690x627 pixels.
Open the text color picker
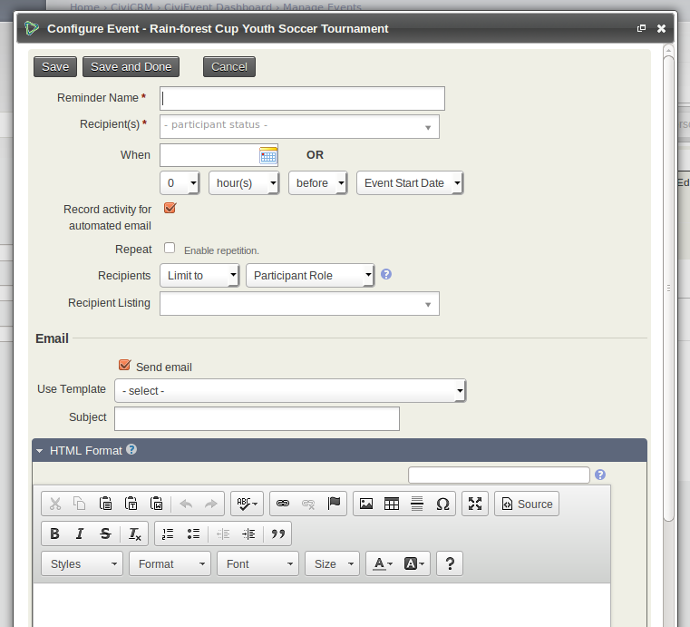click(383, 564)
